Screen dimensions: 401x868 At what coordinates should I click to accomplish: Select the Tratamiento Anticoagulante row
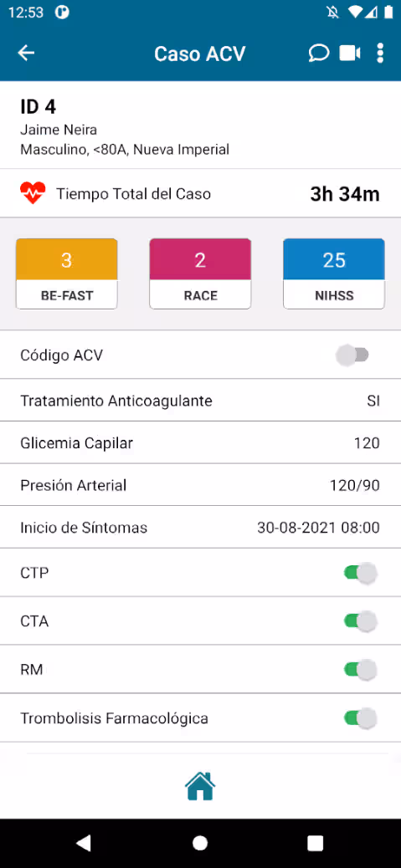tap(201, 401)
